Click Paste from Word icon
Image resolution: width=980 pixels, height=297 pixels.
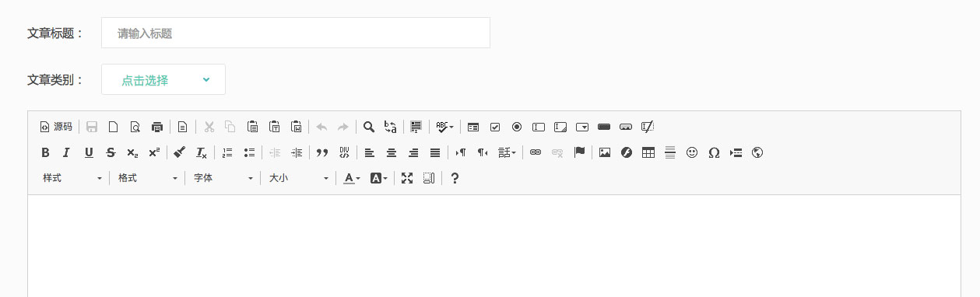(x=296, y=127)
